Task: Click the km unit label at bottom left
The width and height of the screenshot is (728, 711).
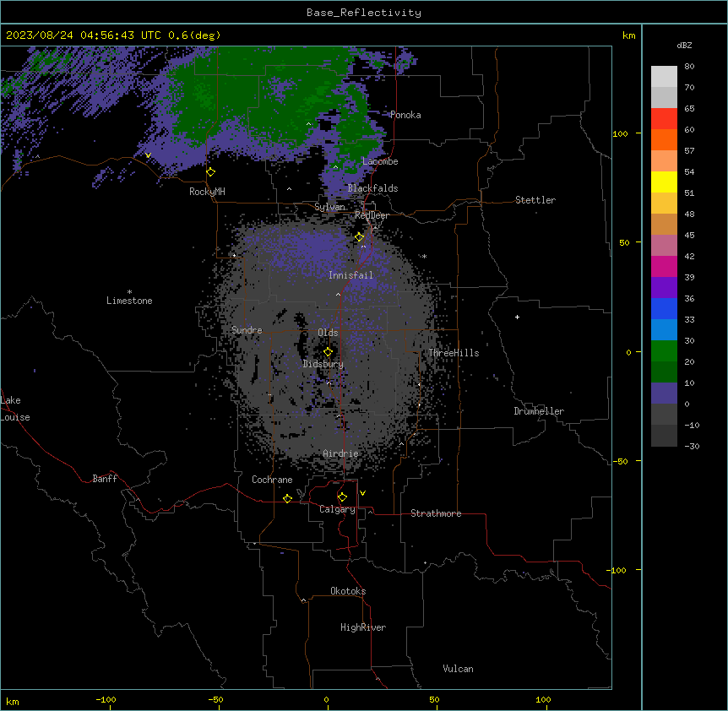Action: 13,701
